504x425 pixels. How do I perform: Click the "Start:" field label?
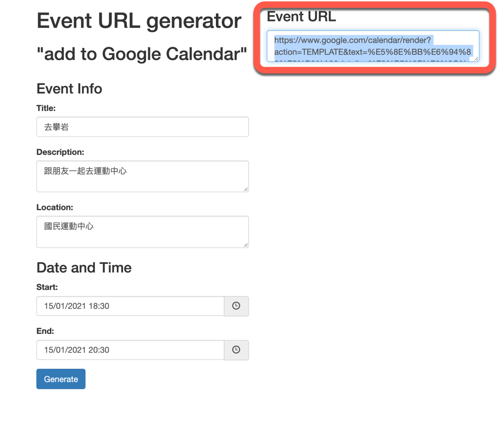(47, 287)
